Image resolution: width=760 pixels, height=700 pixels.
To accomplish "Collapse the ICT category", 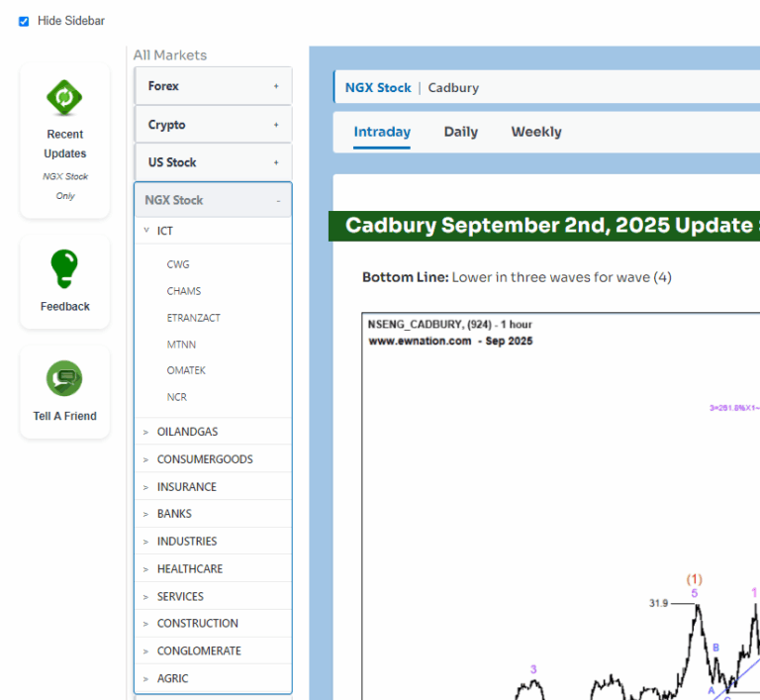I will [x=213, y=231].
